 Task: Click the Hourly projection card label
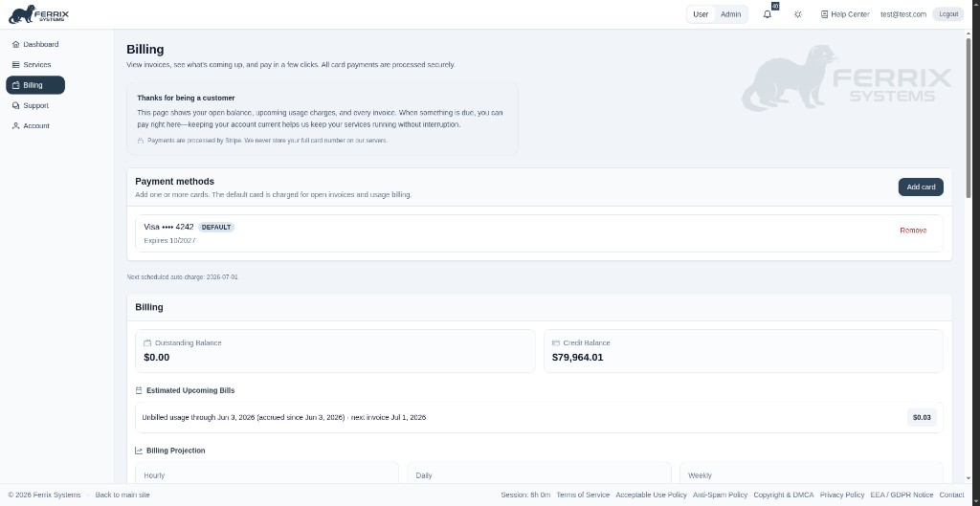click(154, 475)
